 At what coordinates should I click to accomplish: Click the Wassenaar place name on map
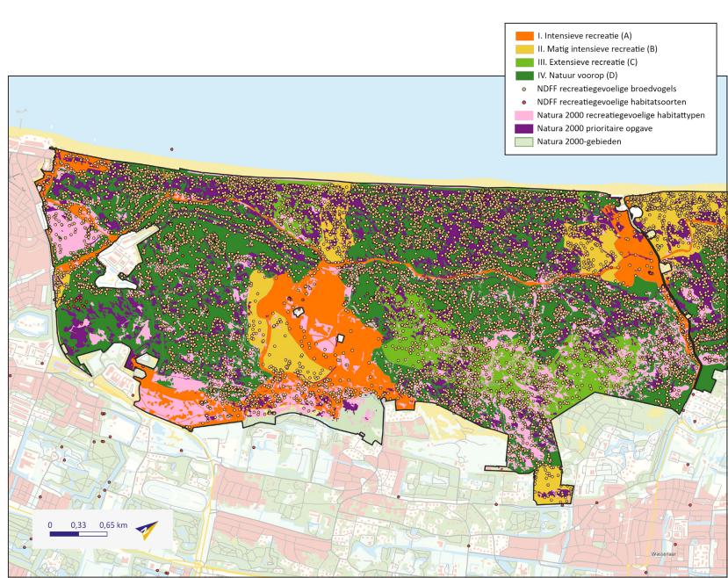pyautogui.click(x=667, y=554)
